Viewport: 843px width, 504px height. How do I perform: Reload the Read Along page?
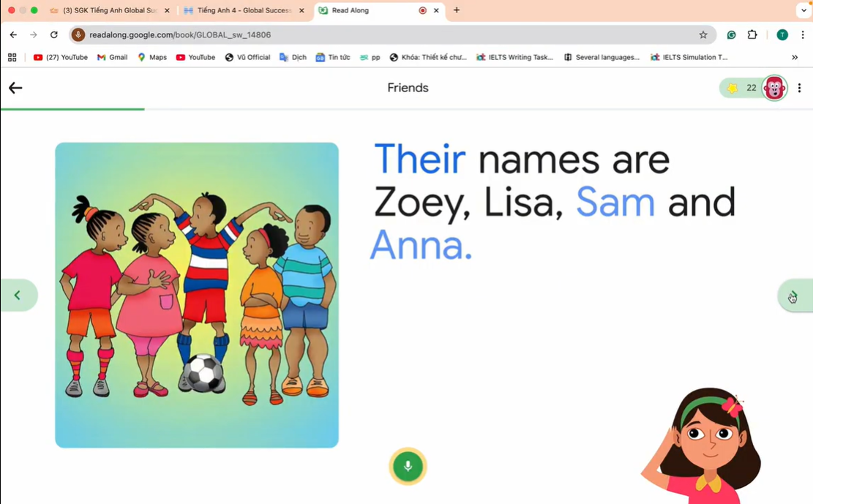coord(53,35)
